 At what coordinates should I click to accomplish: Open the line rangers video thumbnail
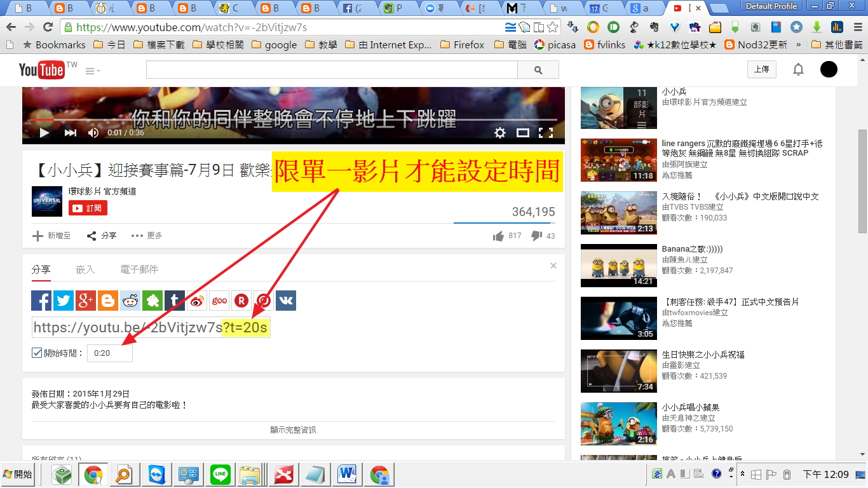619,160
